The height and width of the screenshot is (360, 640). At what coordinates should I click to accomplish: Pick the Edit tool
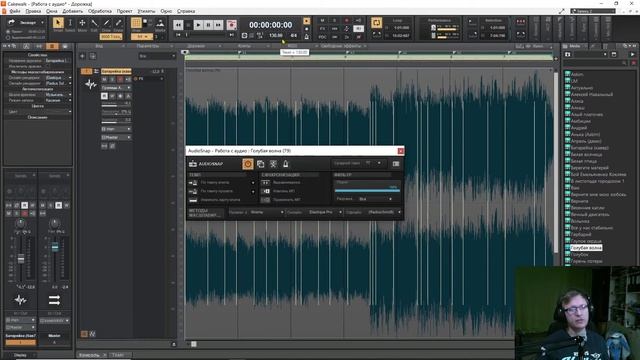coord(94,23)
